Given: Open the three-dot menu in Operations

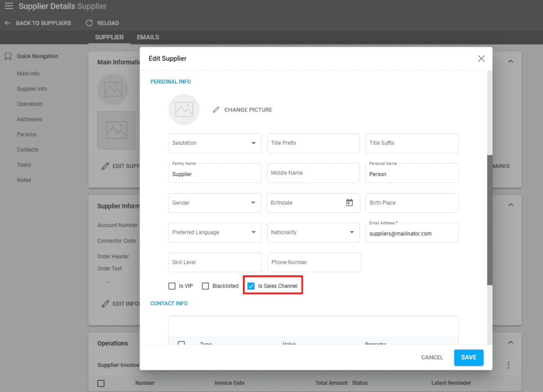Looking at the screenshot, I should click(x=509, y=365).
